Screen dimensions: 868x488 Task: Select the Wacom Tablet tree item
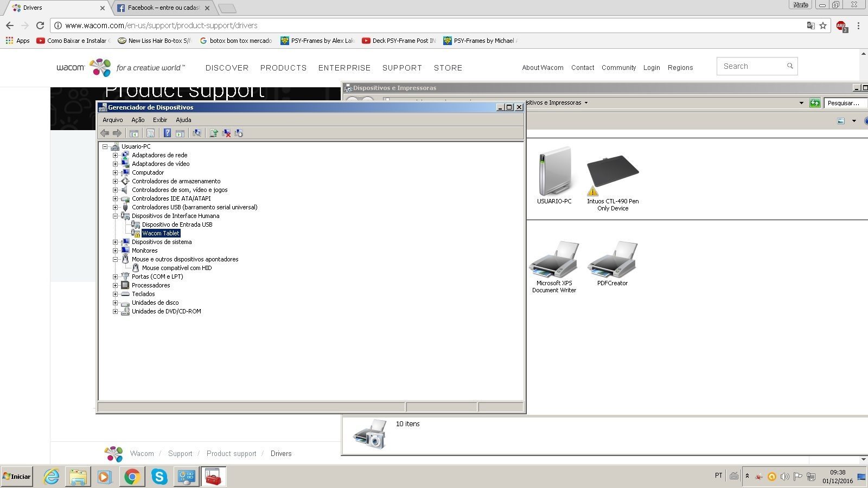161,233
